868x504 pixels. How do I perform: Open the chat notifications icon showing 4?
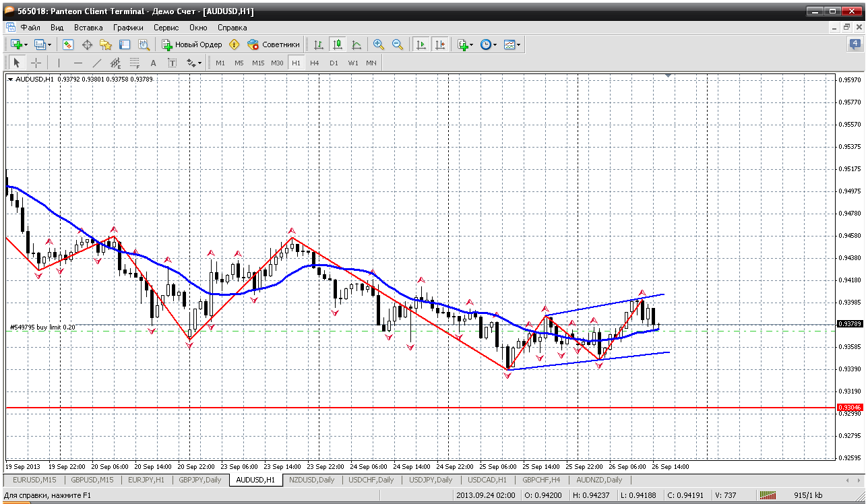click(855, 44)
